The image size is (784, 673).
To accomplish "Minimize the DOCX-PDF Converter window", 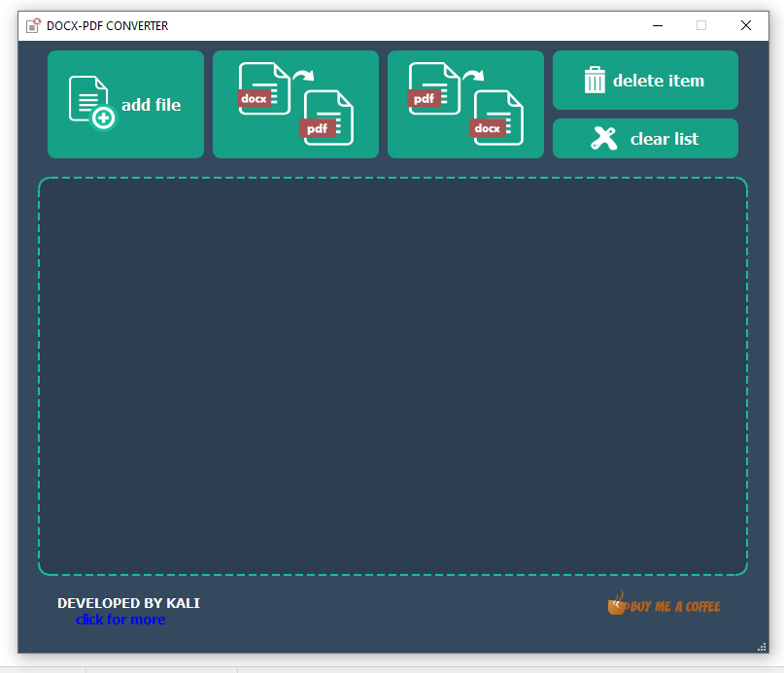I will click(657, 26).
